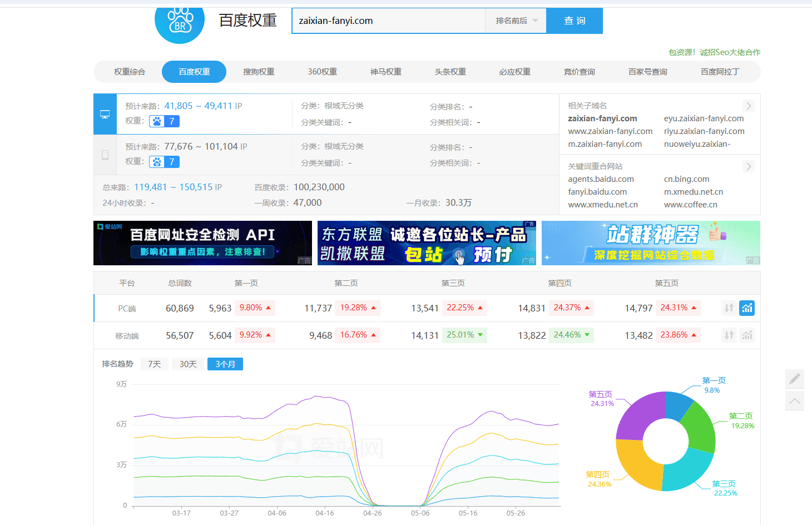Click mobile third page 25.01% badge
The width and height of the screenshot is (812, 525).
[x=465, y=335]
